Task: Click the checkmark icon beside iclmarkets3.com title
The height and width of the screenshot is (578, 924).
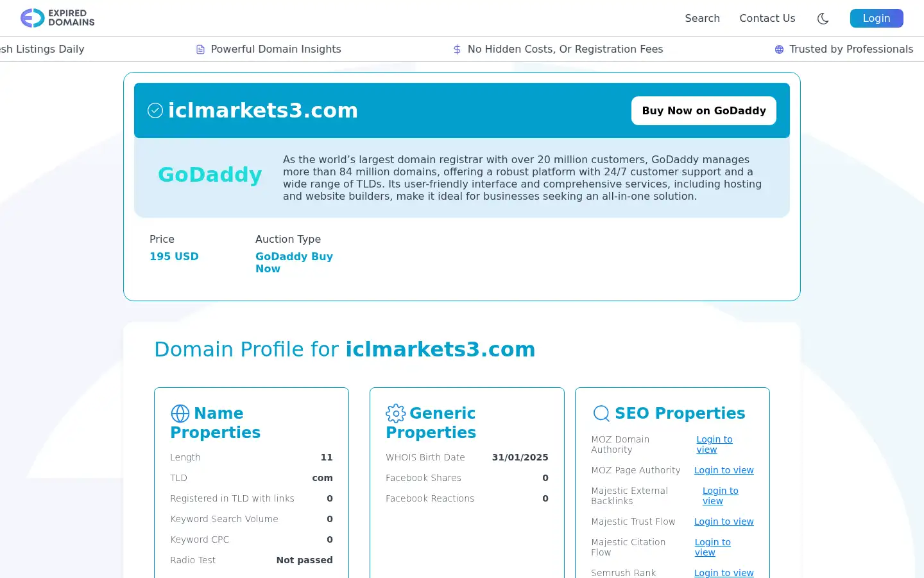Action: 155,110
